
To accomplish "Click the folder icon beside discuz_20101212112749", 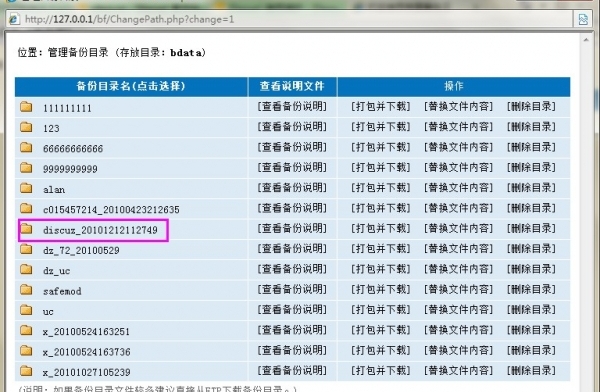I will pyautogui.click(x=26, y=229).
